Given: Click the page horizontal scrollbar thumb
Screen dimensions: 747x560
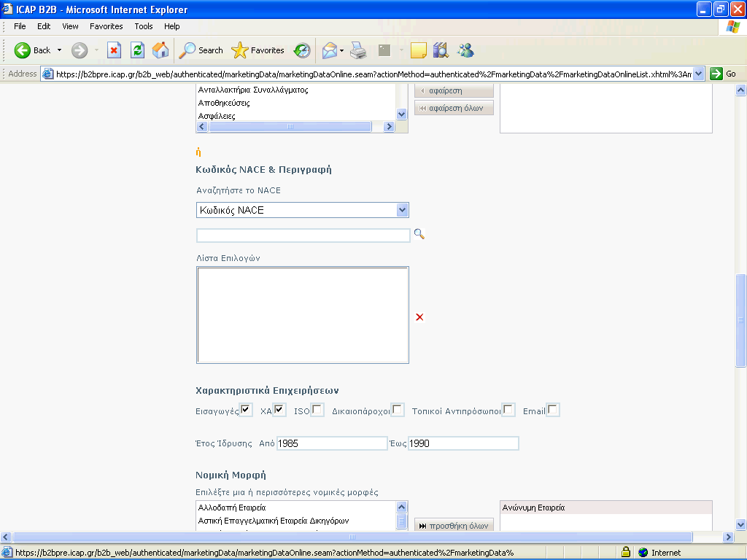Looking at the screenshot, I should [352, 537].
